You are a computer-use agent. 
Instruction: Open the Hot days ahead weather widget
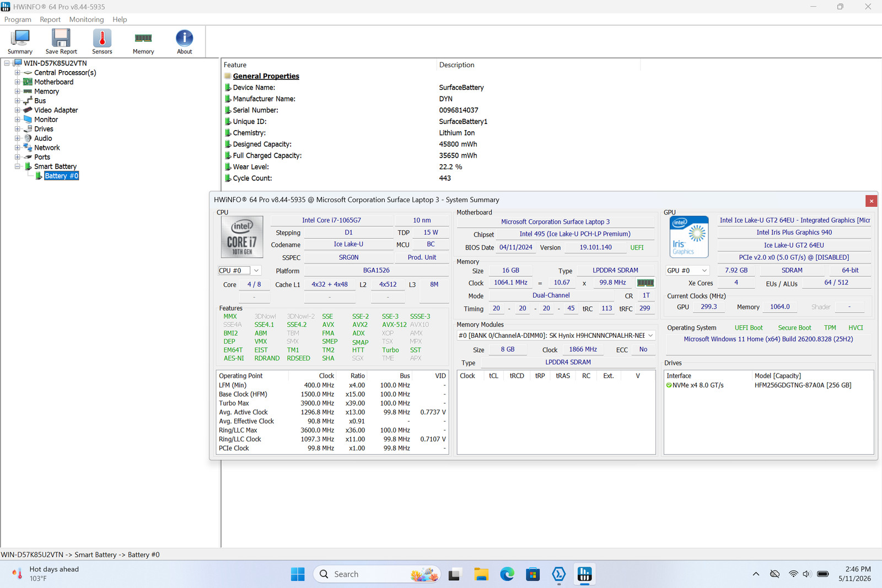pyautogui.click(x=46, y=574)
